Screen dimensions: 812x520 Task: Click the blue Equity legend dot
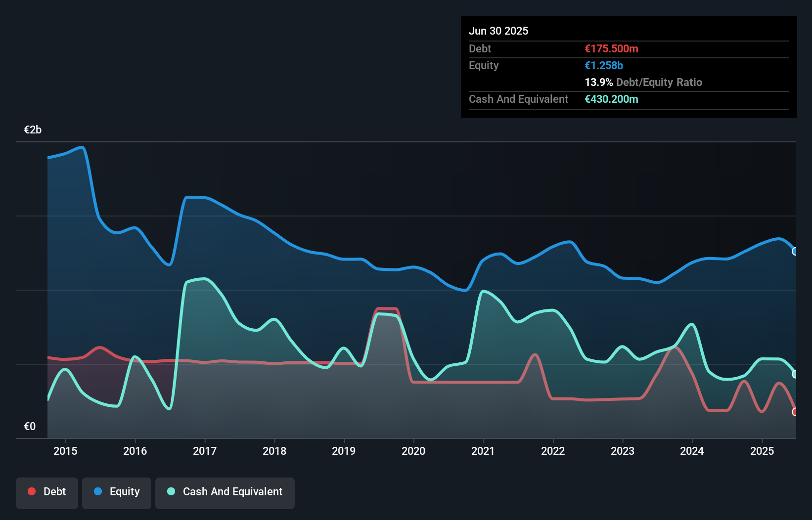(x=98, y=491)
